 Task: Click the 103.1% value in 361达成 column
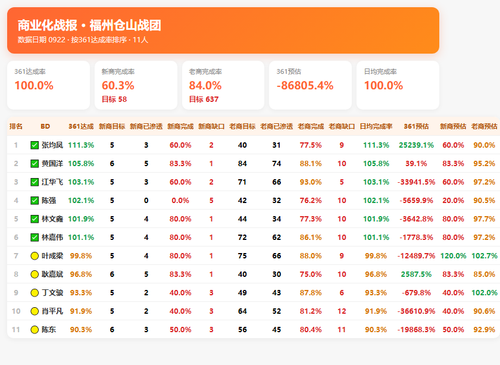[81, 182]
